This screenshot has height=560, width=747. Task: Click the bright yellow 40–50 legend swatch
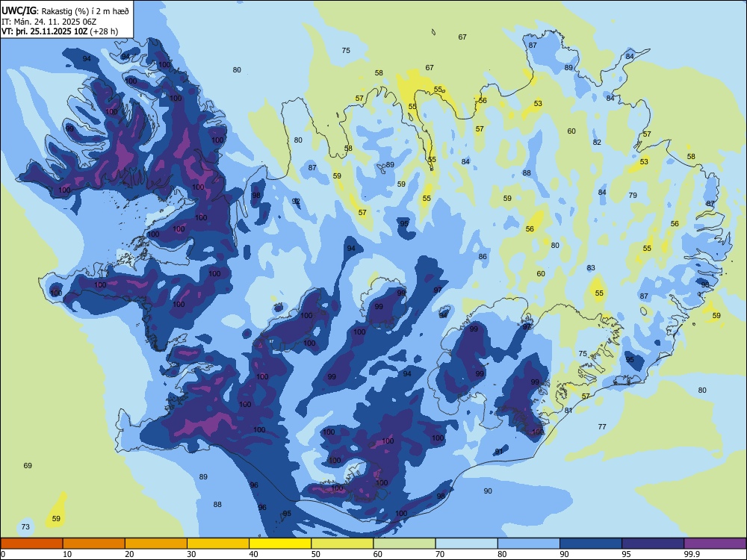(x=280, y=544)
